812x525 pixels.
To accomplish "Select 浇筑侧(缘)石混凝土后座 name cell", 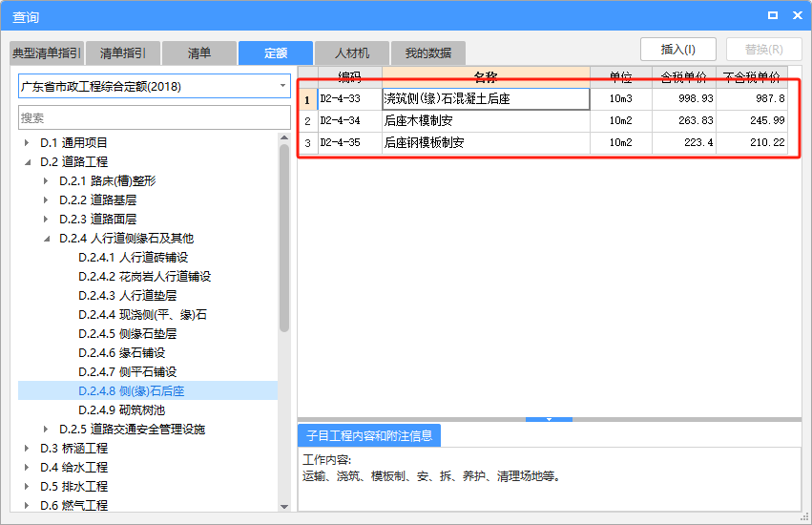I will tap(486, 98).
